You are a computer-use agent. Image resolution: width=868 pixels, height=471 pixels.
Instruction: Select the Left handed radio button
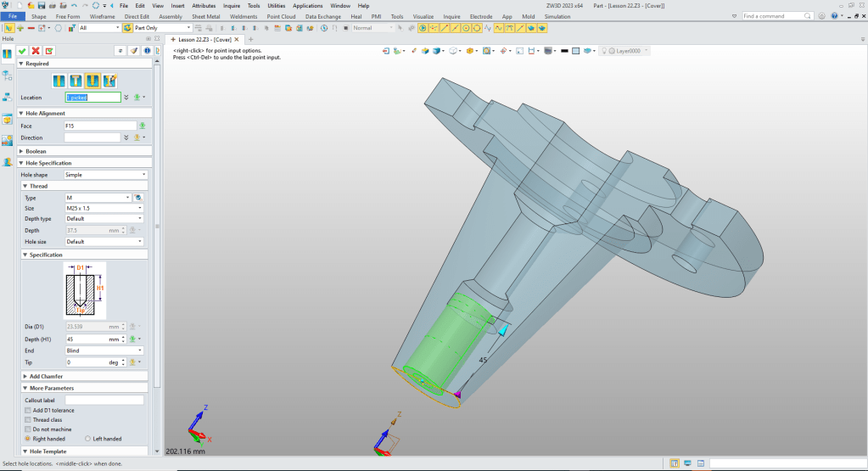point(88,439)
